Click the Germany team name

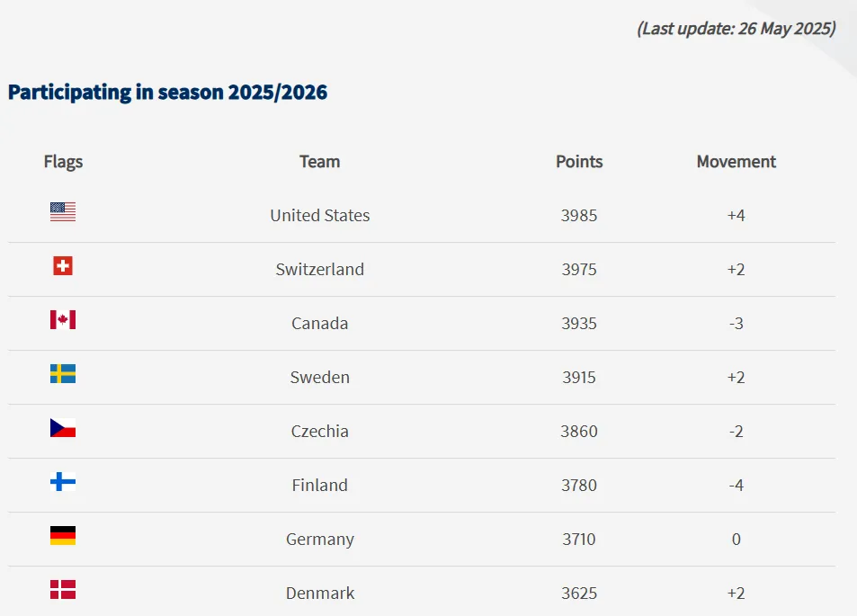tap(320, 540)
